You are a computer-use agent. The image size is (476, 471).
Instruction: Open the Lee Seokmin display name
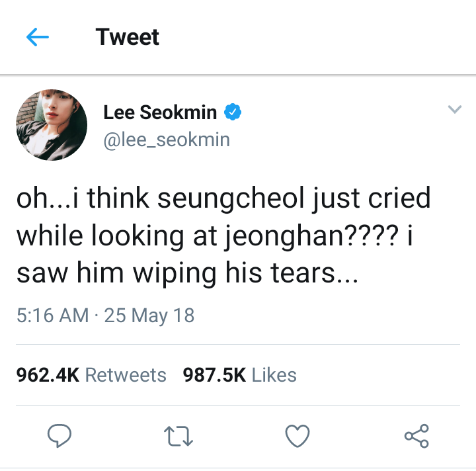pos(160,112)
